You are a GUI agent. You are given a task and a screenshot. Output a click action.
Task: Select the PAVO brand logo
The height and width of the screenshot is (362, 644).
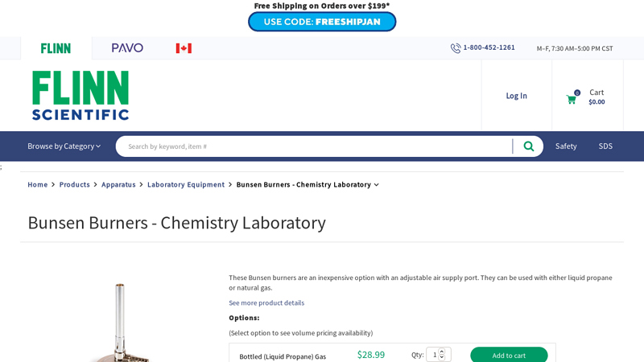click(x=127, y=48)
